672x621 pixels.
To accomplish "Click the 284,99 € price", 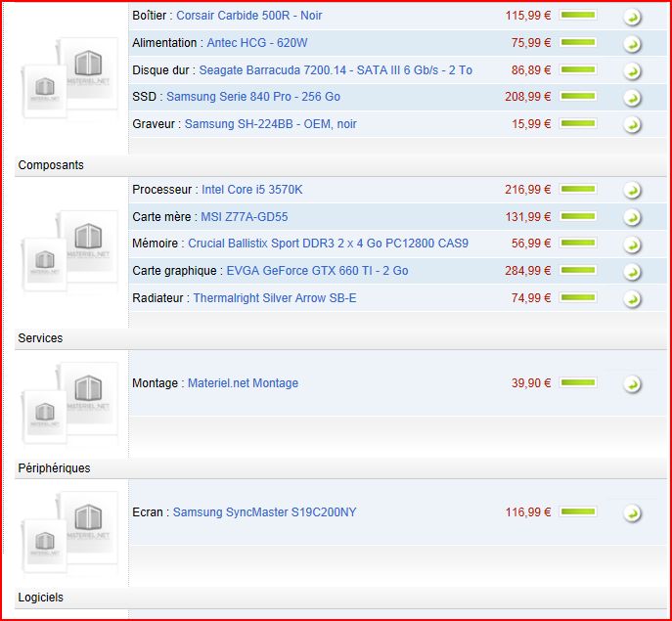I will (x=528, y=271).
